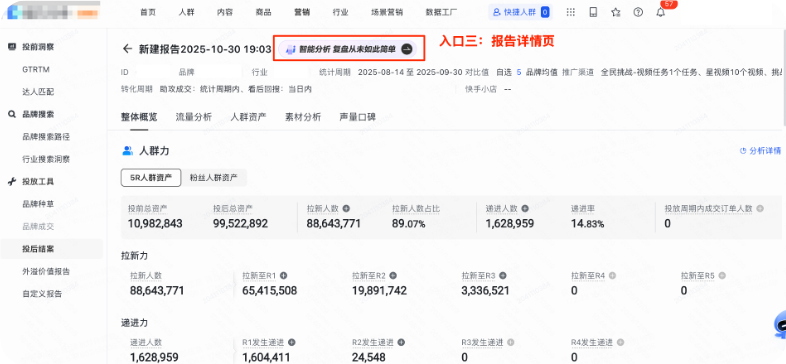
Task: Open the 内容 top menu
Action: click(225, 13)
